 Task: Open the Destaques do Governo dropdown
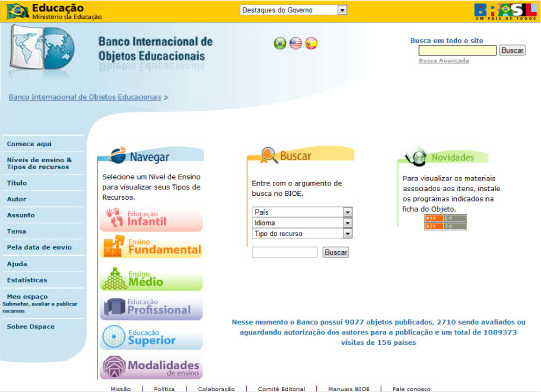coord(293,10)
